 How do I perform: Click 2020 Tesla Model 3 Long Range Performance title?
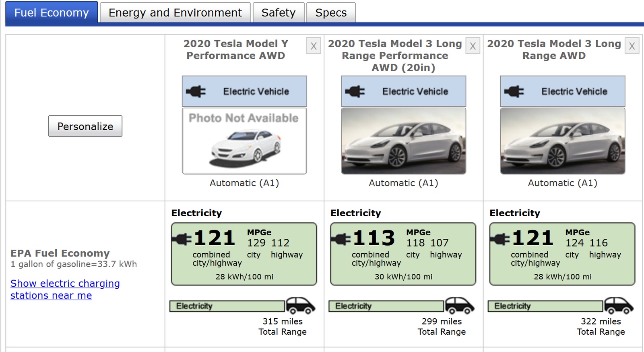395,55
